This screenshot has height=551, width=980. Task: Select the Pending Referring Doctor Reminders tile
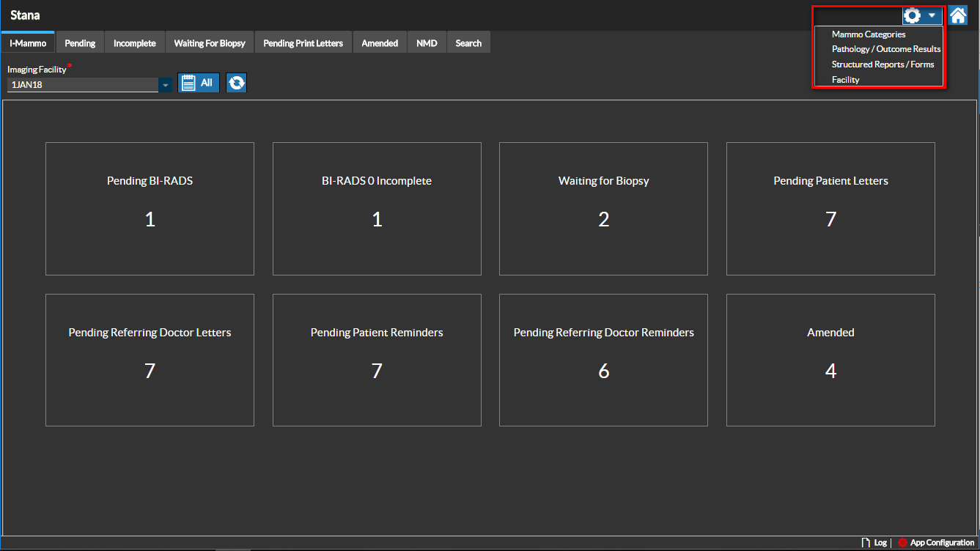pyautogui.click(x=603, y=360)
